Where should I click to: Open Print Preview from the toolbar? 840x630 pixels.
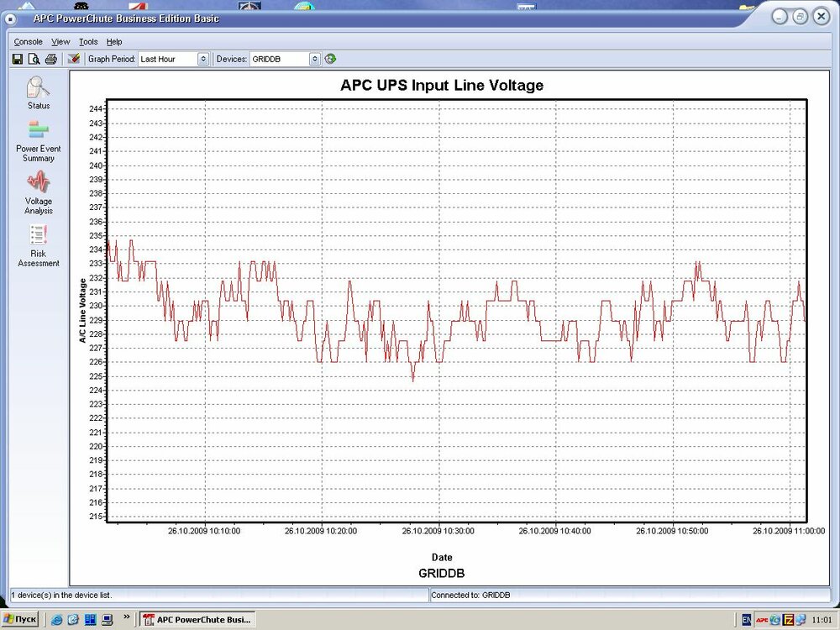pos(34,59)
